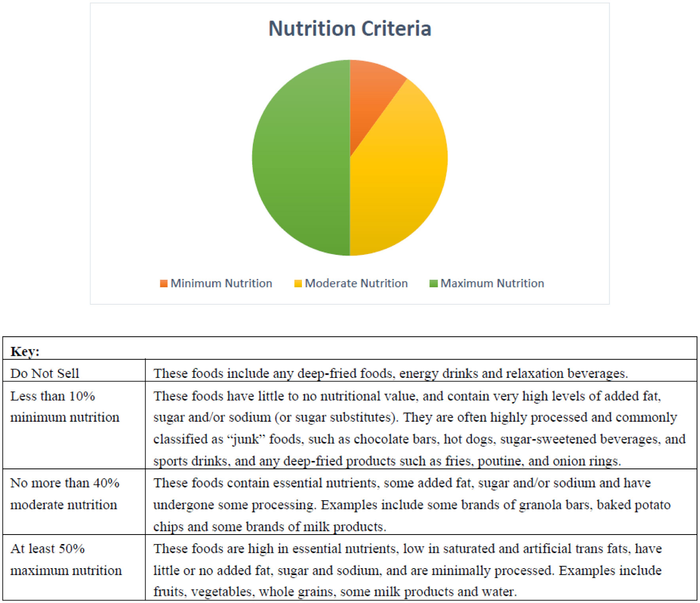Click the green Maximum Nutrition legend swatch
Screen dimensions: 700x603
(x=433, y=283)
